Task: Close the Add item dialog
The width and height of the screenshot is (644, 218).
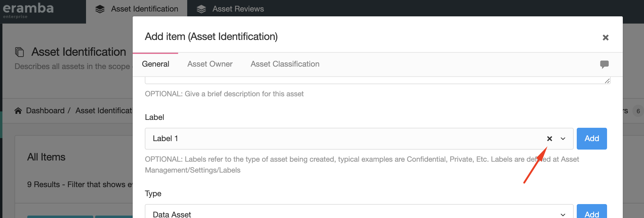Action: click(x=606, y=38)
